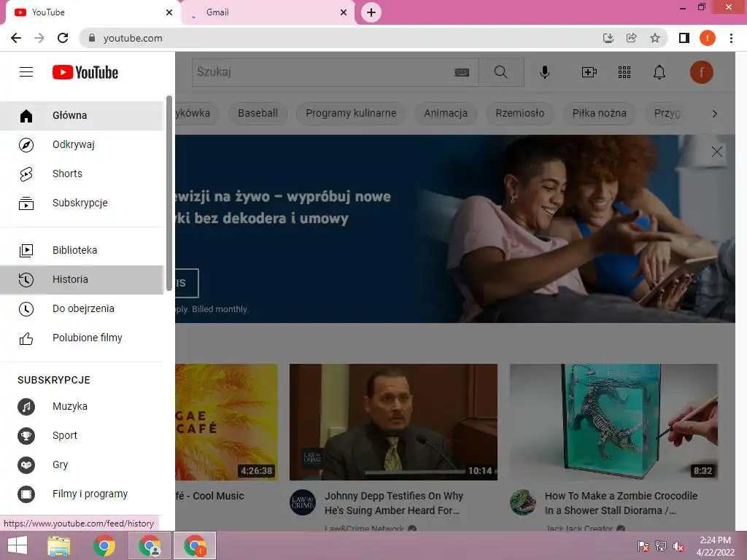Open on-screen keyboard icon in search
Screen dimensions: 747x560
coord(462,72)
